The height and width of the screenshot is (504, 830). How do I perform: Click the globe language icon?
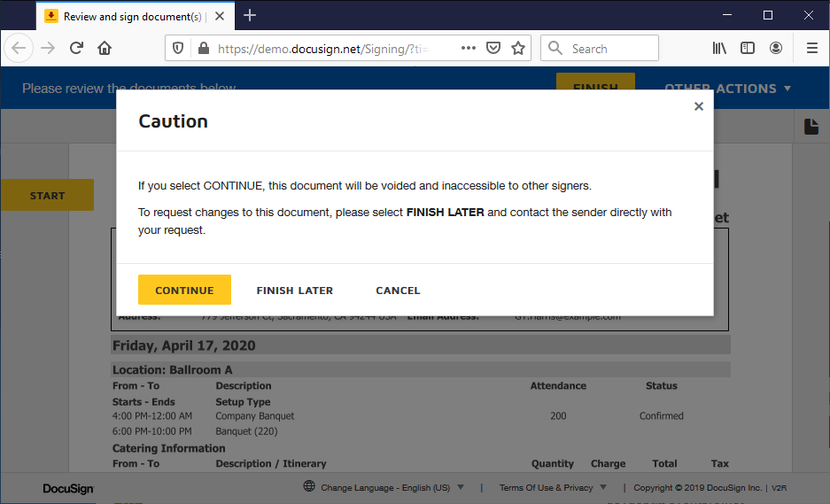point(309,486)
